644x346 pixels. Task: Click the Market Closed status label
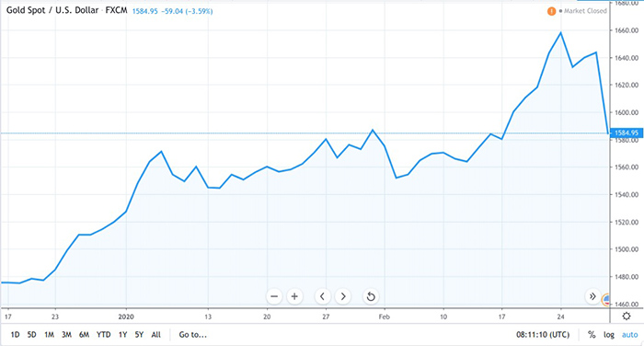[x=585, y=11]
